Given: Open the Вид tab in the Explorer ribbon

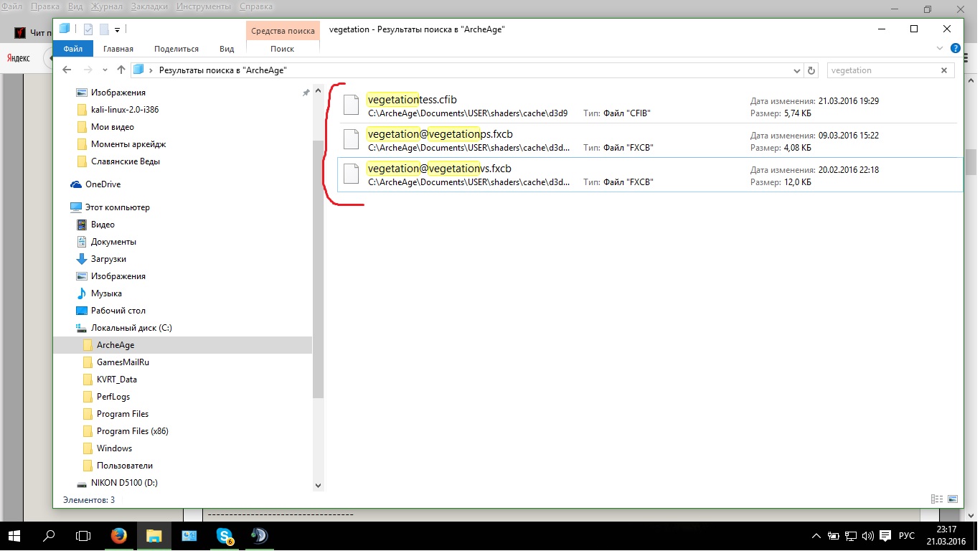Looking at the screenshot, I should [227, 49].
